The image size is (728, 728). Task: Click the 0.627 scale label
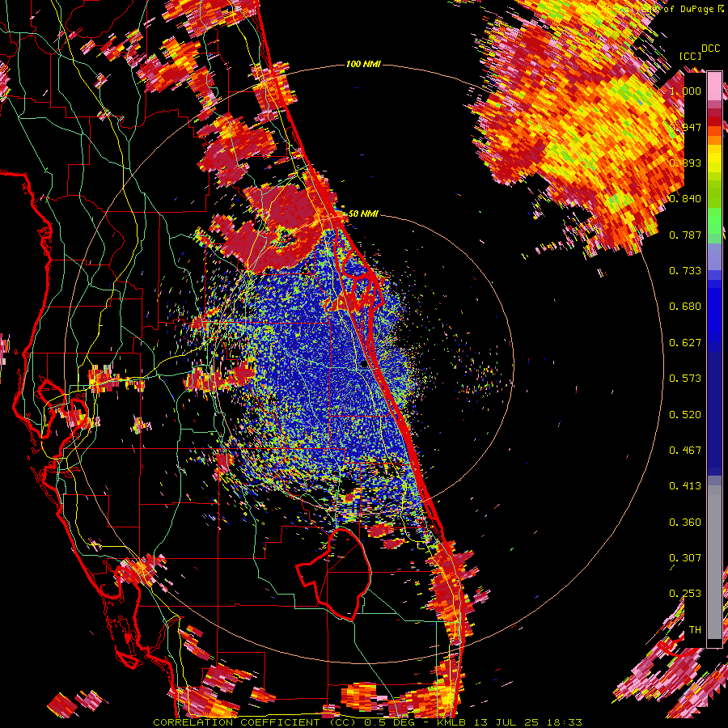[685, 343]
